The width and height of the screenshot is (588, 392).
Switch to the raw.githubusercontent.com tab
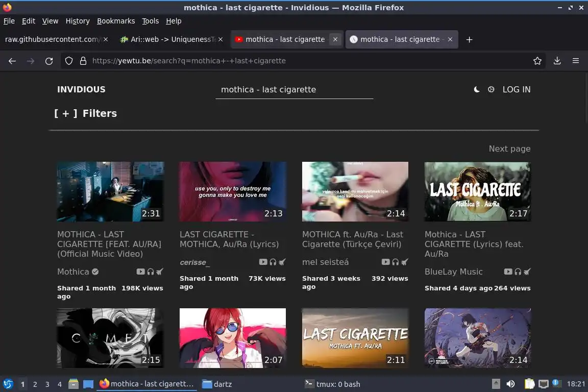click(53, 39)
